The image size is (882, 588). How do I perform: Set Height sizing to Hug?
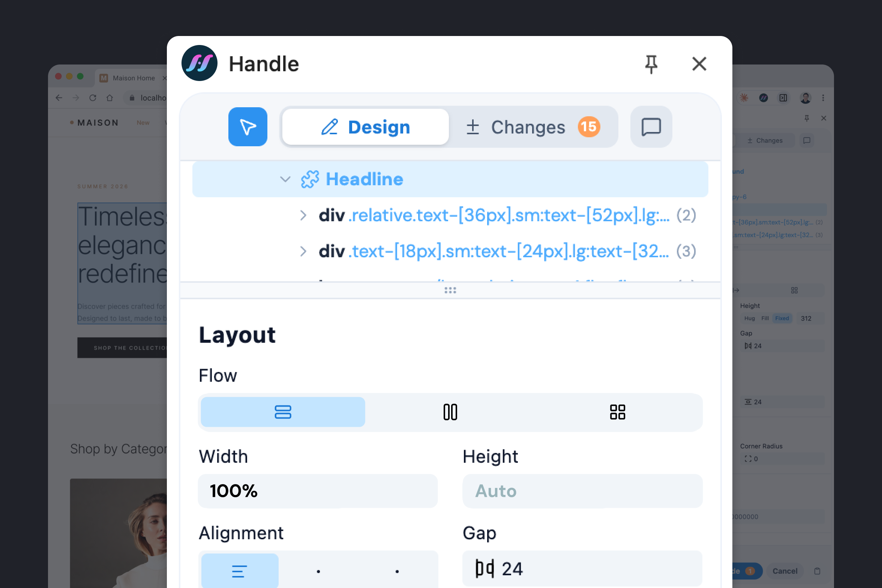750,318
